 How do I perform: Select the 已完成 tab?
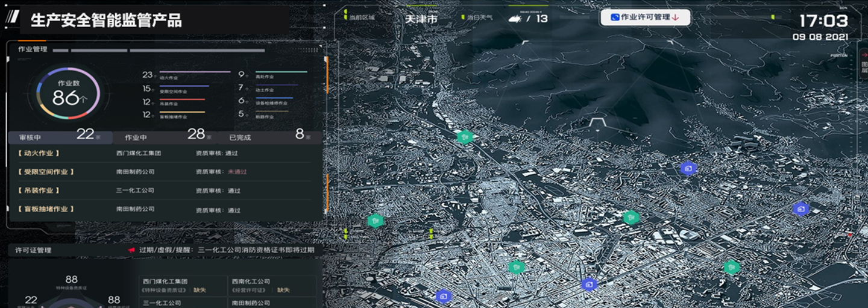pyautogui.click(x=240, y=137)
